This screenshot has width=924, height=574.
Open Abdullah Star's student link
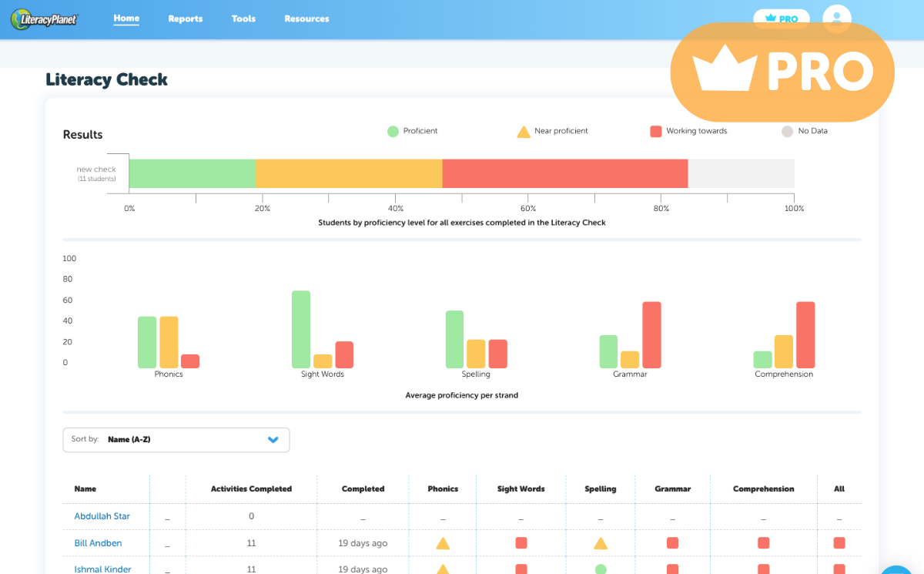(102, 516)
